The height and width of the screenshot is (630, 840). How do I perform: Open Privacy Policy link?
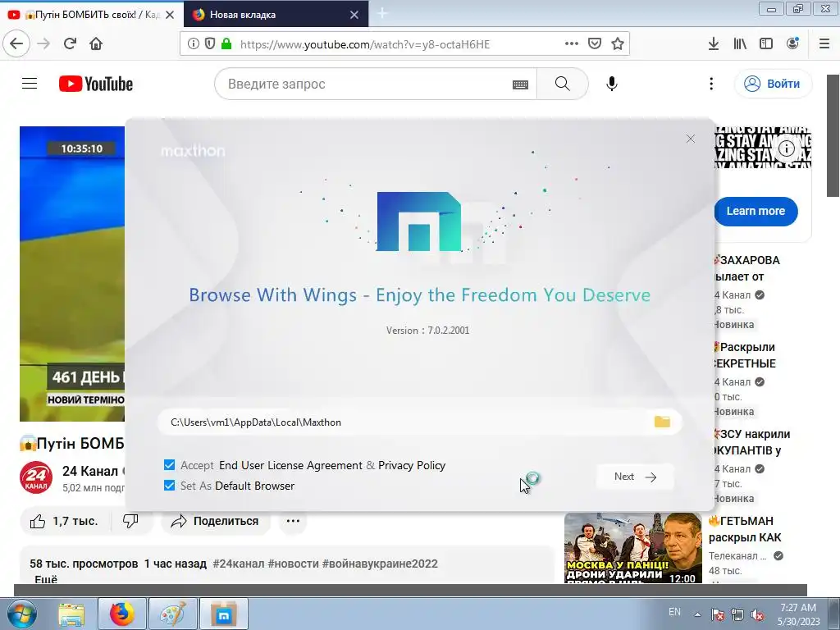tap(412, 465)
